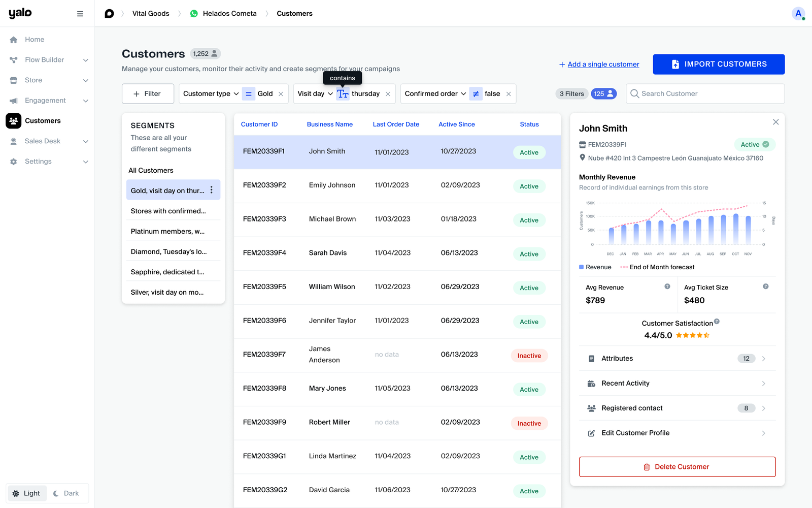Expand the Engagement menu chevron
Image resolution: width=812 pixels, height=508 pixels.
85,101
